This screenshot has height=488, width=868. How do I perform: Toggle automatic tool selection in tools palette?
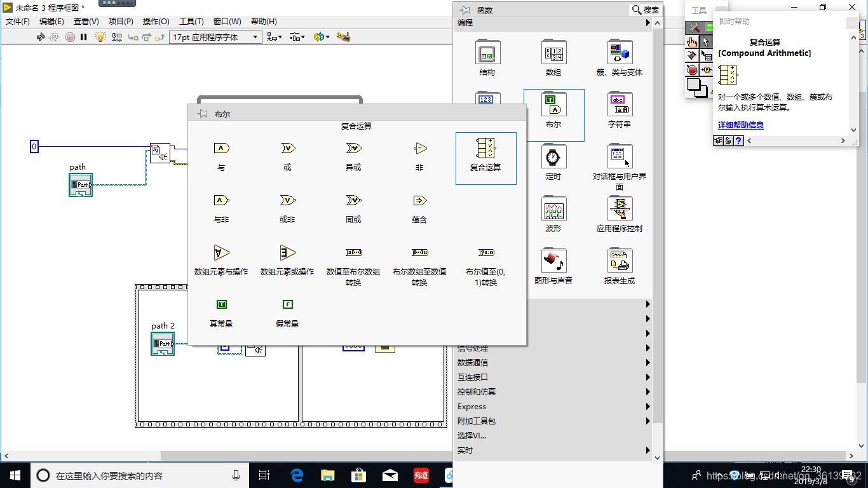click(x=702, y=27)
